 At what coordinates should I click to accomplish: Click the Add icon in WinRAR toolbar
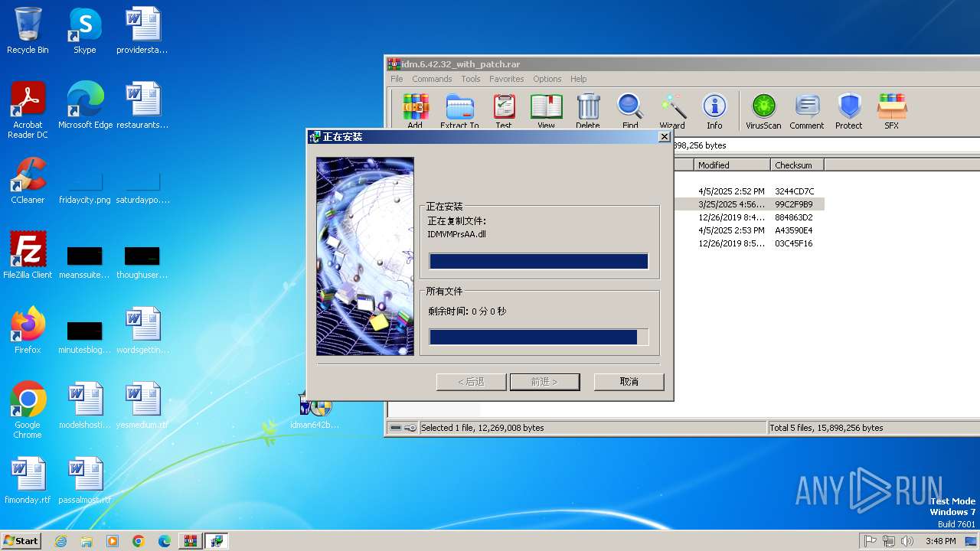click(415, 111)
